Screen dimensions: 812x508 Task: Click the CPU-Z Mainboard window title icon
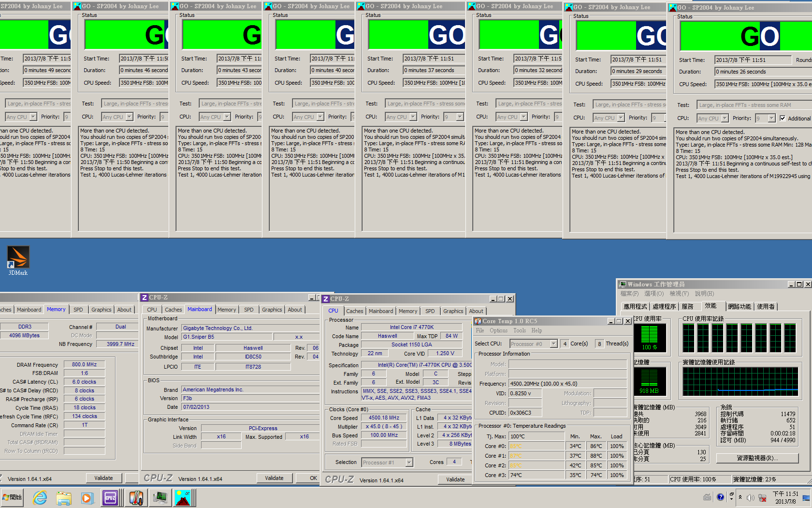[145, 298]
